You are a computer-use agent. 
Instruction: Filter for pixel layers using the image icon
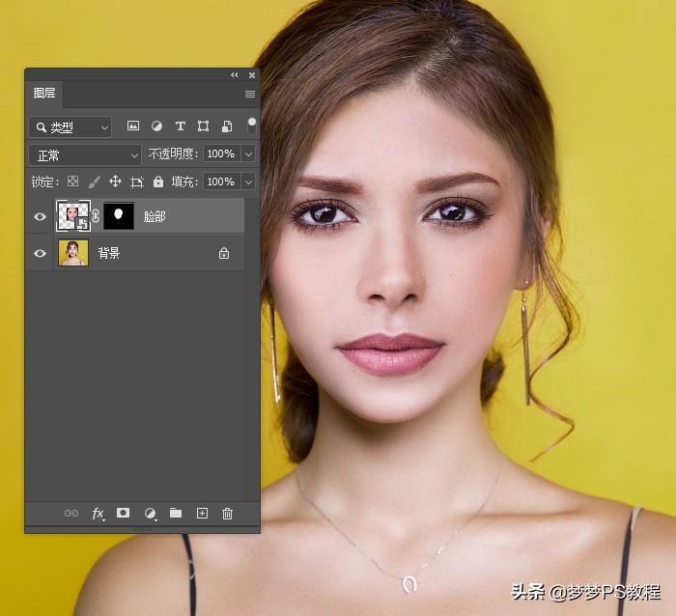[133, 126]
